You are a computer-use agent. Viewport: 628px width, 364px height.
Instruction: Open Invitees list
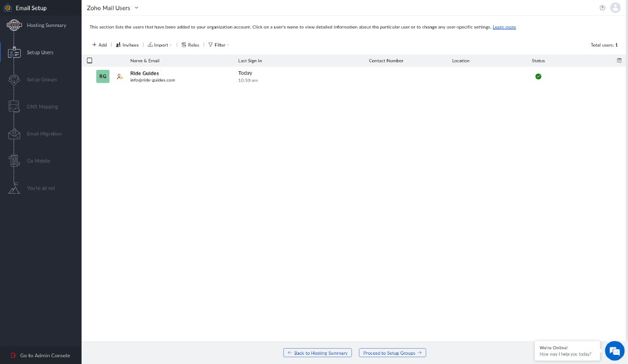click(128, 45)
